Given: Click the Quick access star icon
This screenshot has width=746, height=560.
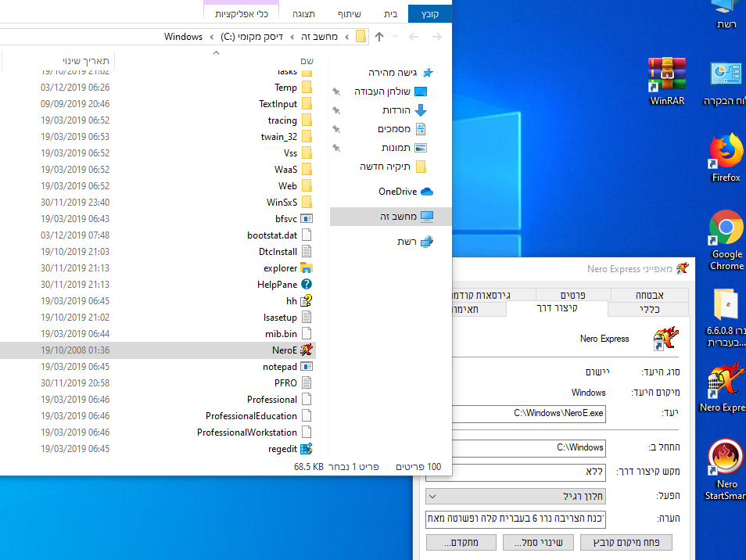Looking at the screenshot, I should 428,72.
